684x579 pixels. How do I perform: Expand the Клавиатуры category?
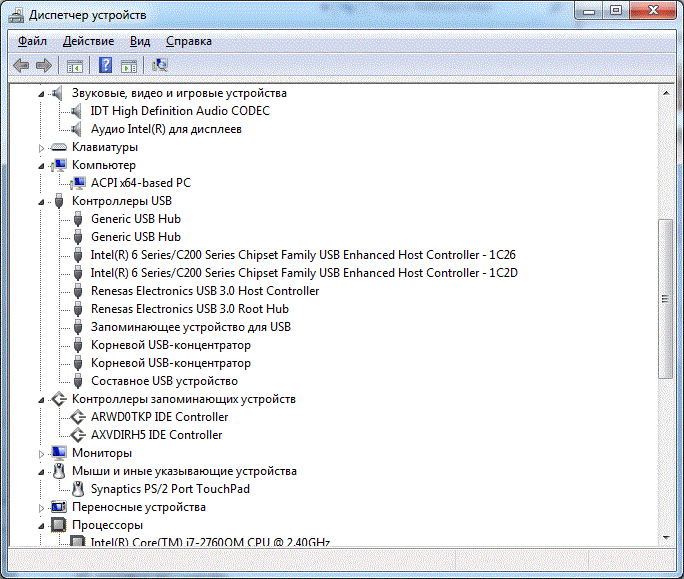42,148
